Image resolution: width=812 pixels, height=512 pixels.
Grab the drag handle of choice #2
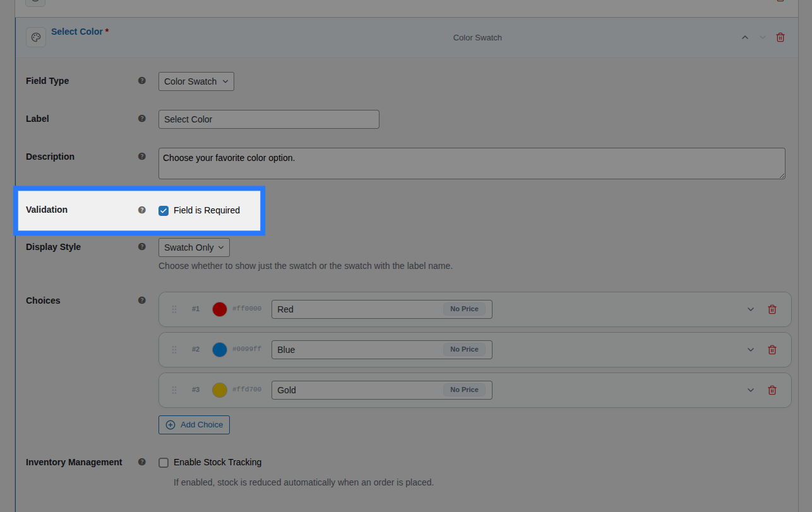pyautogui.click(x=174, y=350)
